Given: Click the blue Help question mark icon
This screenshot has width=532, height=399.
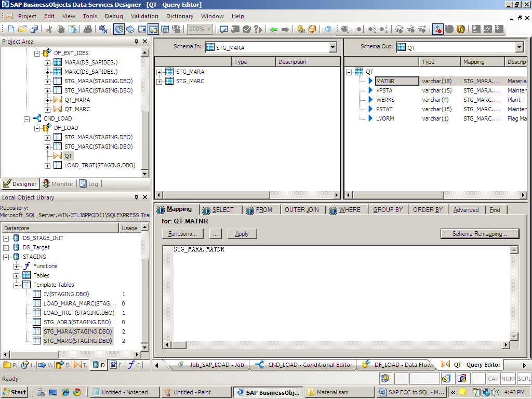Looking at the screenshot, I should (x=328, y=29).
